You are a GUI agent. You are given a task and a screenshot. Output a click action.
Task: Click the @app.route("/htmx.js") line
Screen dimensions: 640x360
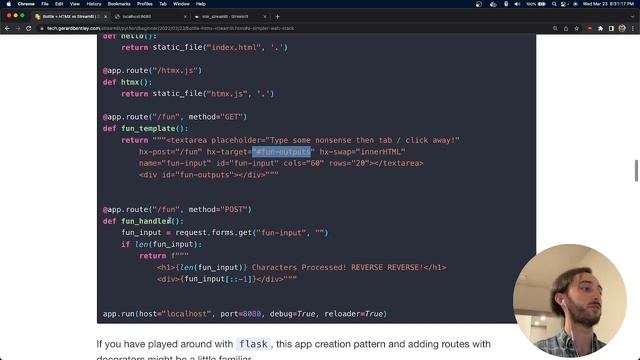[152, 71]
